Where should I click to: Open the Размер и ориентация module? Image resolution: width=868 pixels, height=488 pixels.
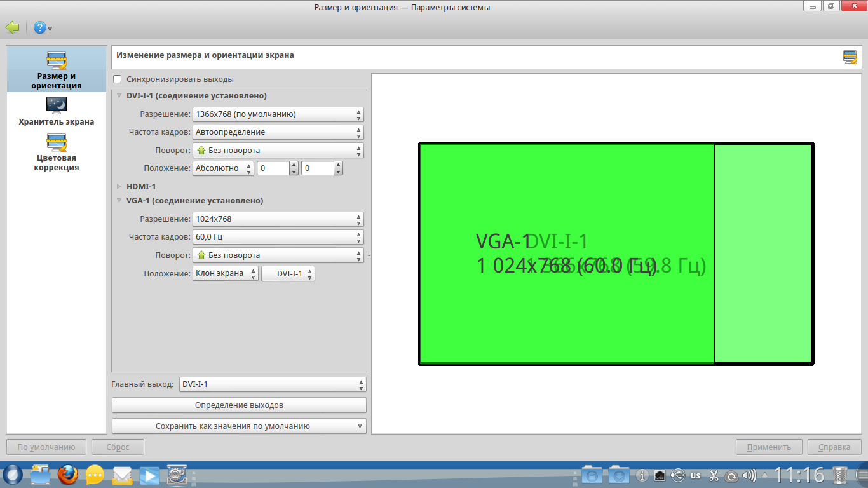(57, 70)
